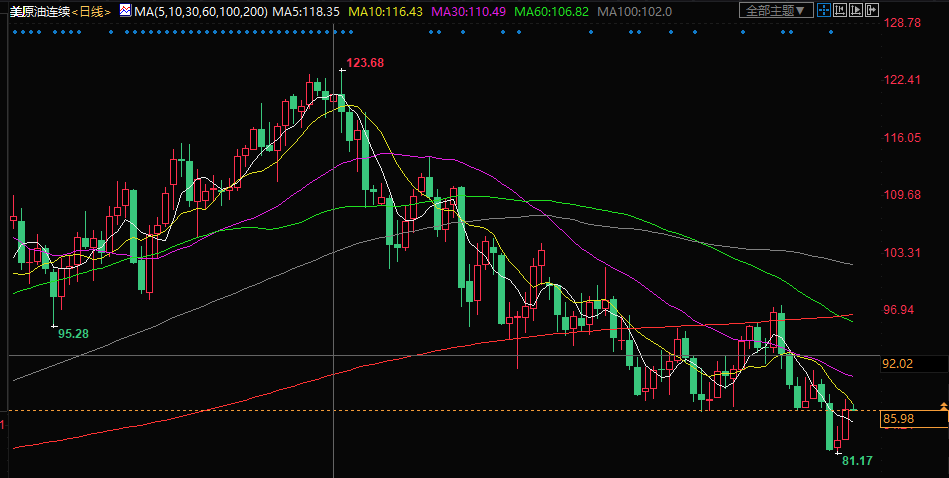This screenshot has height=478, width=949.
Task: Click the small icon before the MA(5,10,30,60,100,200) label
Action: coord(124,11)
